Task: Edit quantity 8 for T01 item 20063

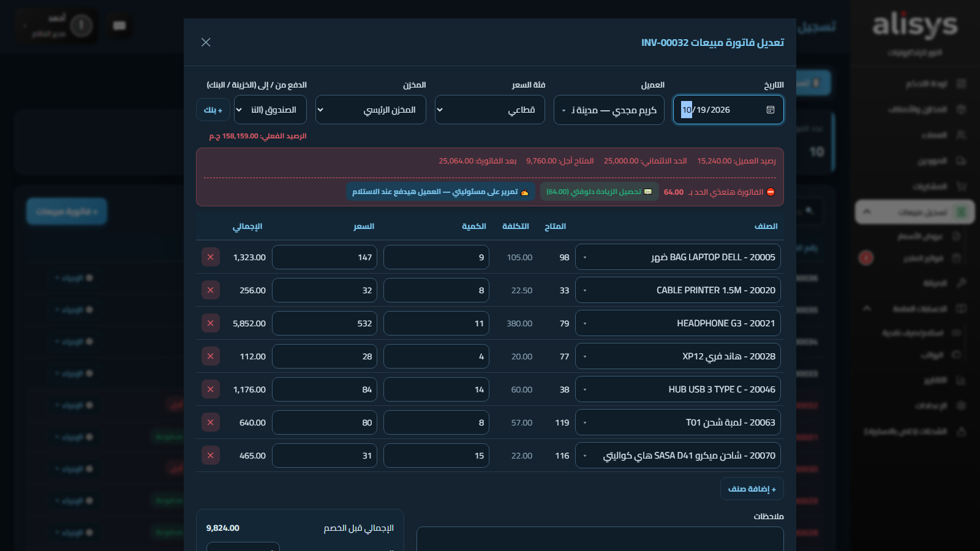Action: coord(436,422)
